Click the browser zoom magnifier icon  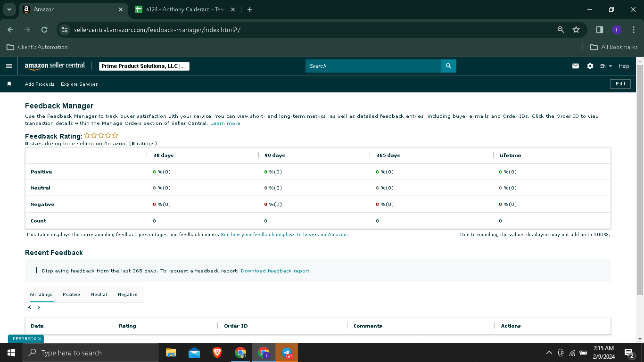click(x=561, y=30)
